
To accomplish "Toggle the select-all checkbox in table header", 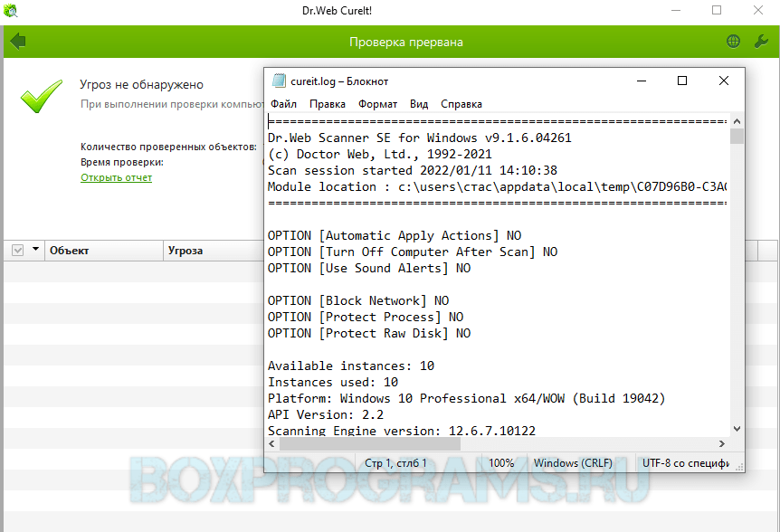I will coord(17,251).
